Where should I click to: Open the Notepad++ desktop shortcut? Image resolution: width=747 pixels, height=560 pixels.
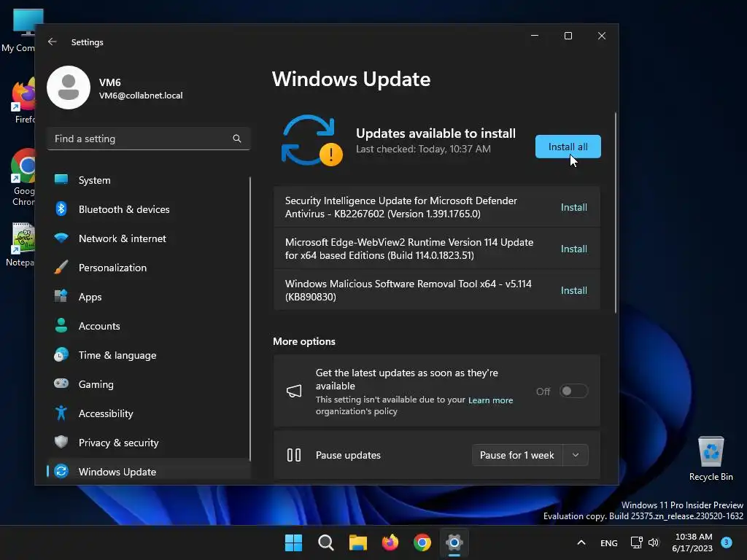21,245
